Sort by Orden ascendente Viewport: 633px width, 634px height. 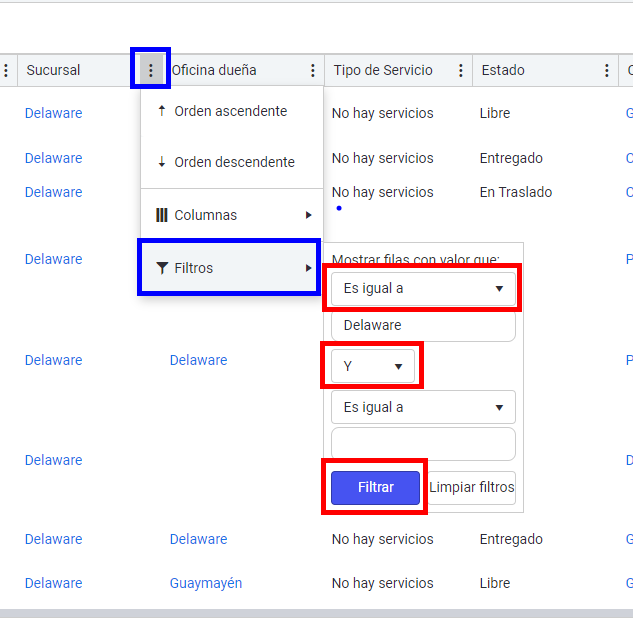231,111
